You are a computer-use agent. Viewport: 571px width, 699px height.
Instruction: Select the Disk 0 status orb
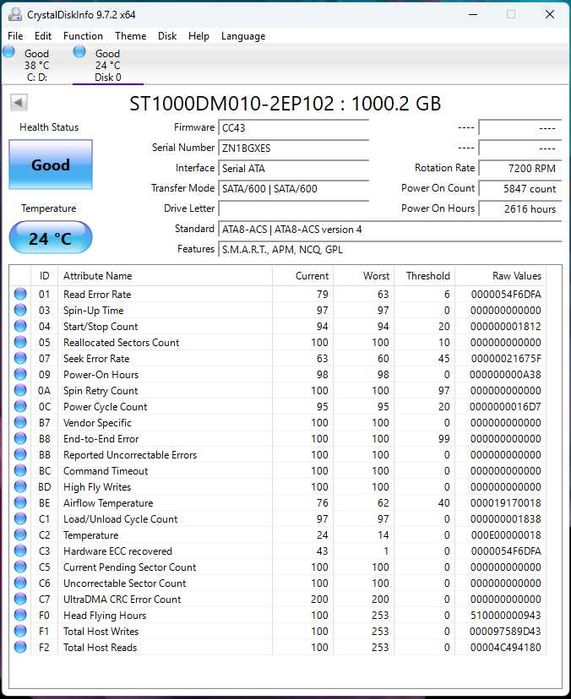(x=80, y=52)
